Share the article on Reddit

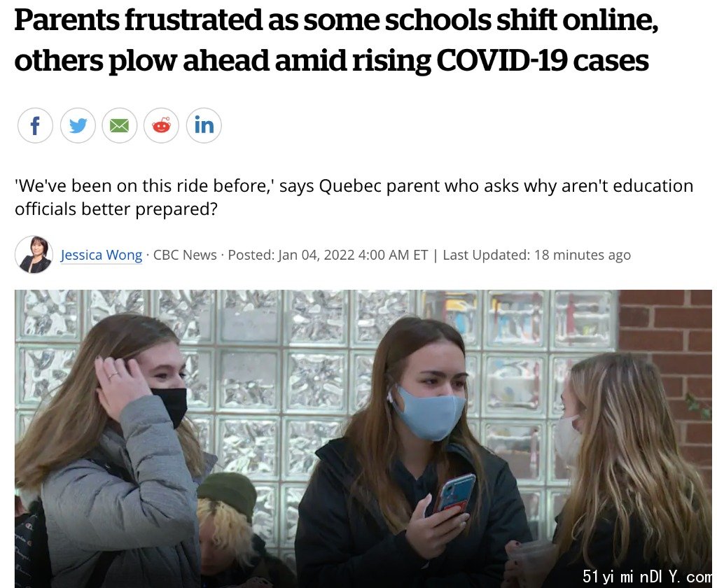click(162, 125)
